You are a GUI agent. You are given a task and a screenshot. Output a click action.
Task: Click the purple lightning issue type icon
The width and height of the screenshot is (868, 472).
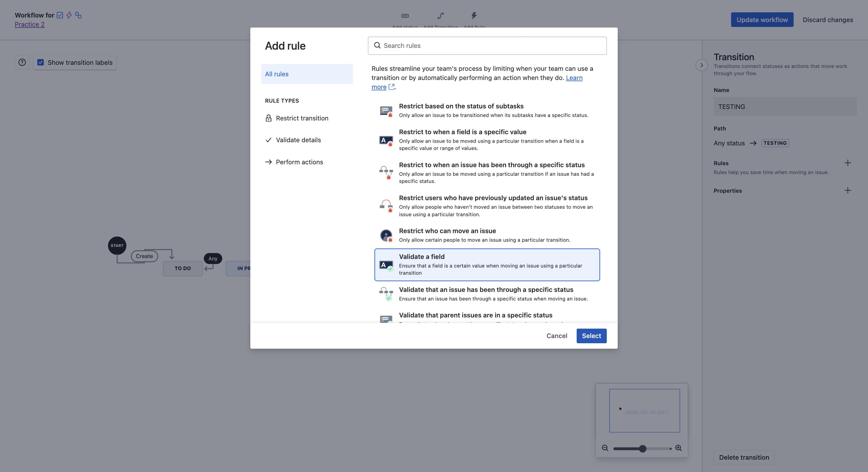[69, 15]
